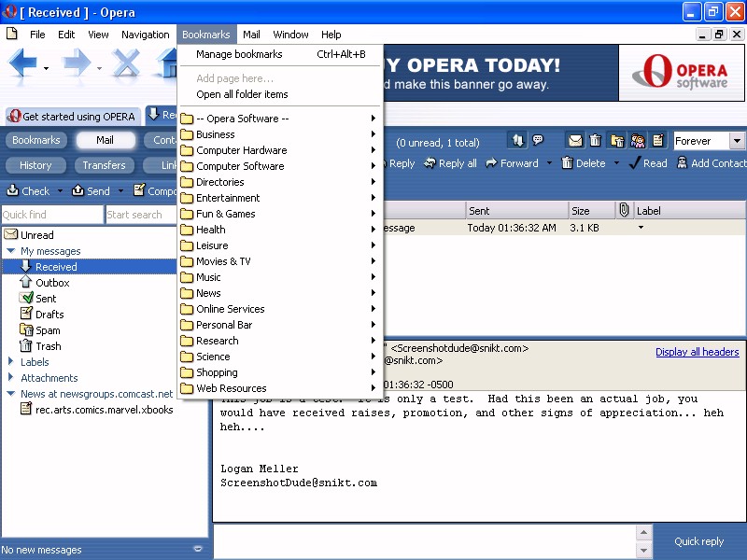Click the new page icon beside File
The height and width of the screenshot is (560, 747).
coord(12,34)
